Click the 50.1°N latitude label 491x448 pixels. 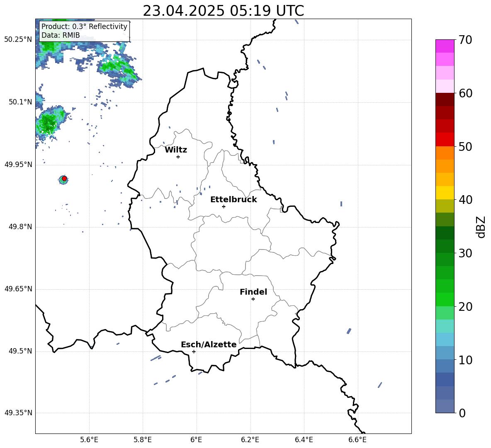[20, 102]
